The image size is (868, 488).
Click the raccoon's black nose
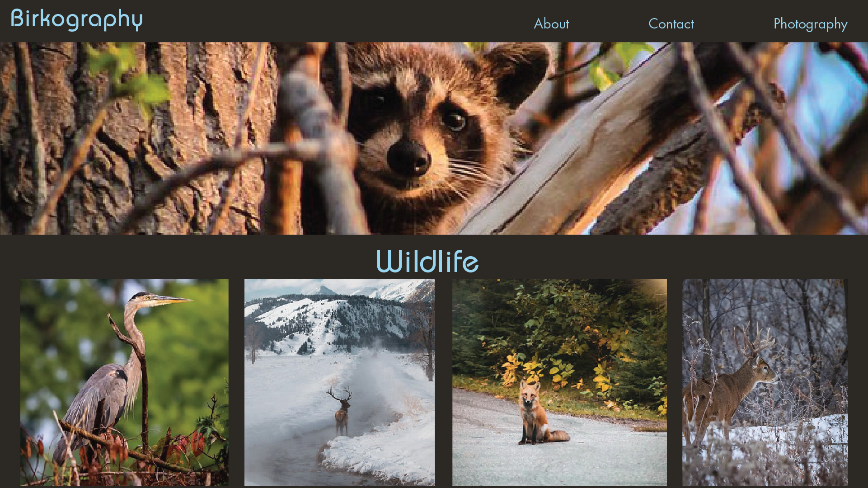pyautogui.click(x=408, y=158)
